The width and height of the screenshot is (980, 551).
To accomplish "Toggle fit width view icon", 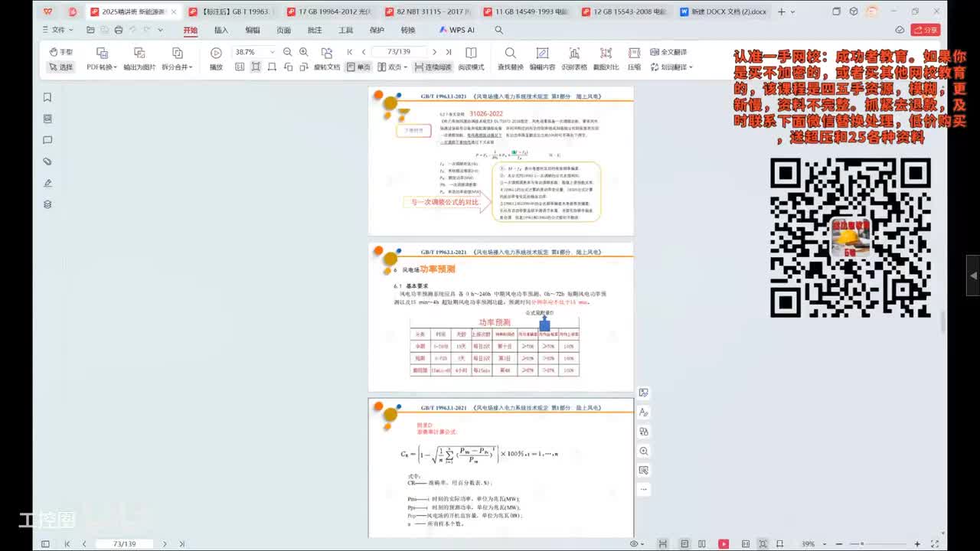I will coord(272,67).
